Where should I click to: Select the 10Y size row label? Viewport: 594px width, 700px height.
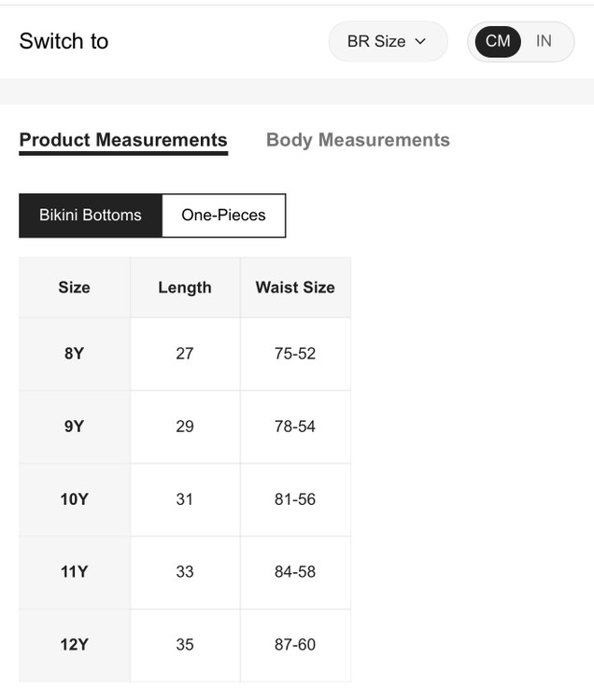75,499
